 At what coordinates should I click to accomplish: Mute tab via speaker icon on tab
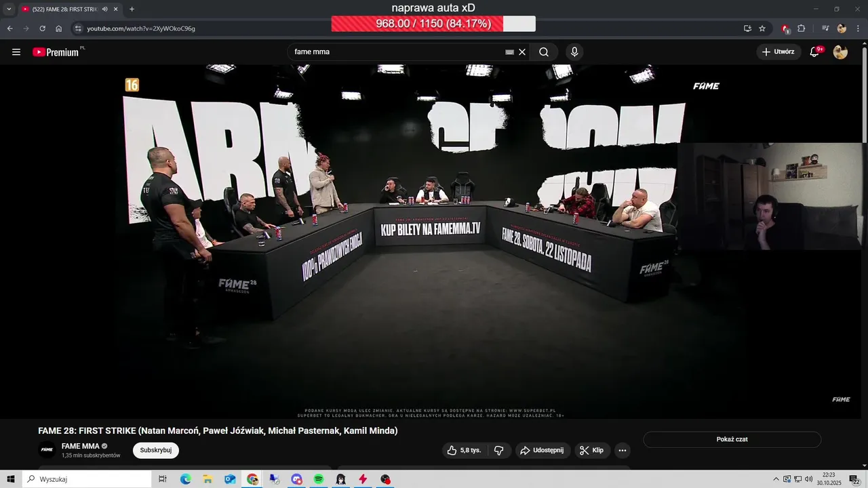(104, 9)
